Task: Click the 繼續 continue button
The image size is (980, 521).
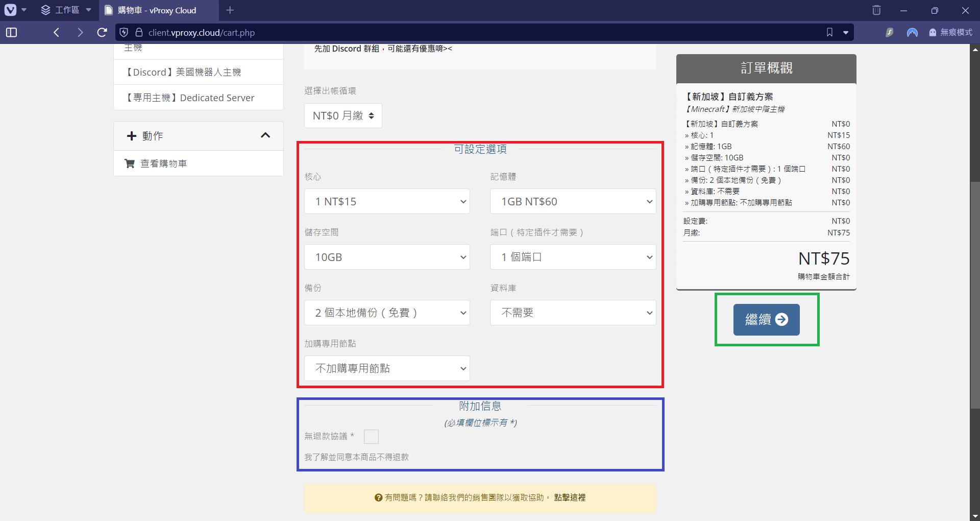Action: pyautogui.click(x=766, y=320)
